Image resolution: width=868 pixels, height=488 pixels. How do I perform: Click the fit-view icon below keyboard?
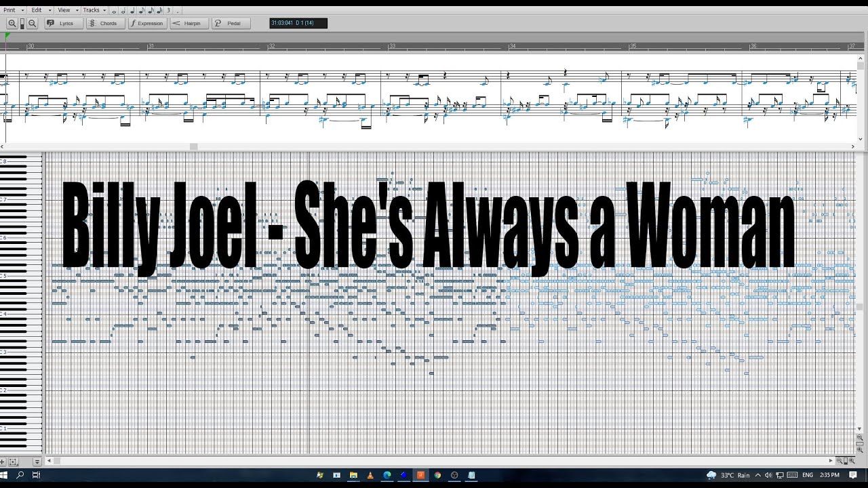(14, 462)
